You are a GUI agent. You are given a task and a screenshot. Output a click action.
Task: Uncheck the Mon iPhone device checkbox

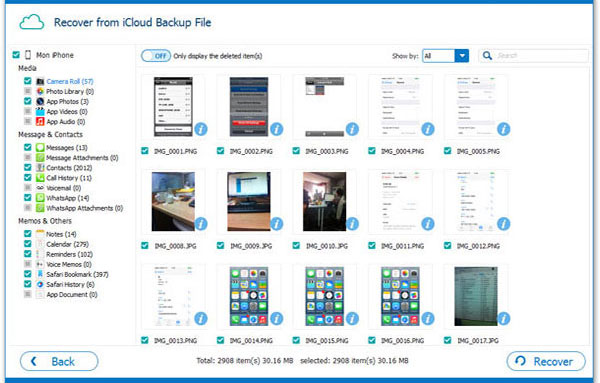[x=16, y=55]
